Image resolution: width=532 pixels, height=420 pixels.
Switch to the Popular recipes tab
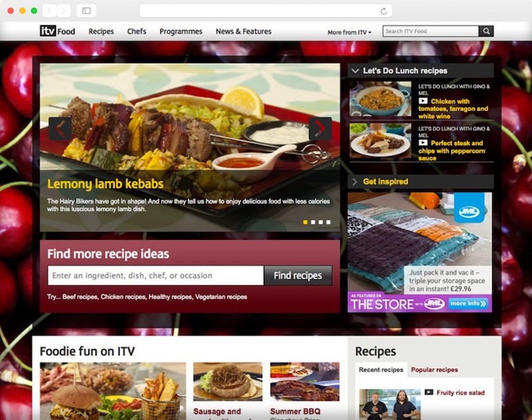(434, 369)
